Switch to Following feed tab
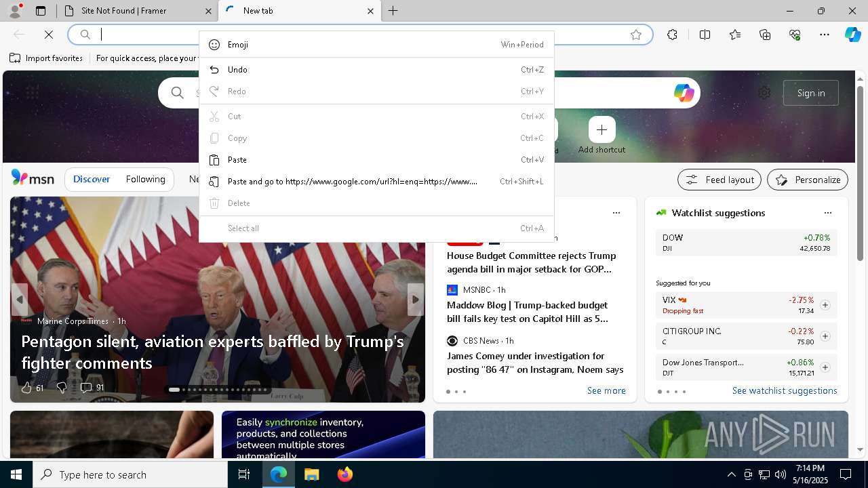Screen dimensions: 868x488 click(x=145, y=180)
